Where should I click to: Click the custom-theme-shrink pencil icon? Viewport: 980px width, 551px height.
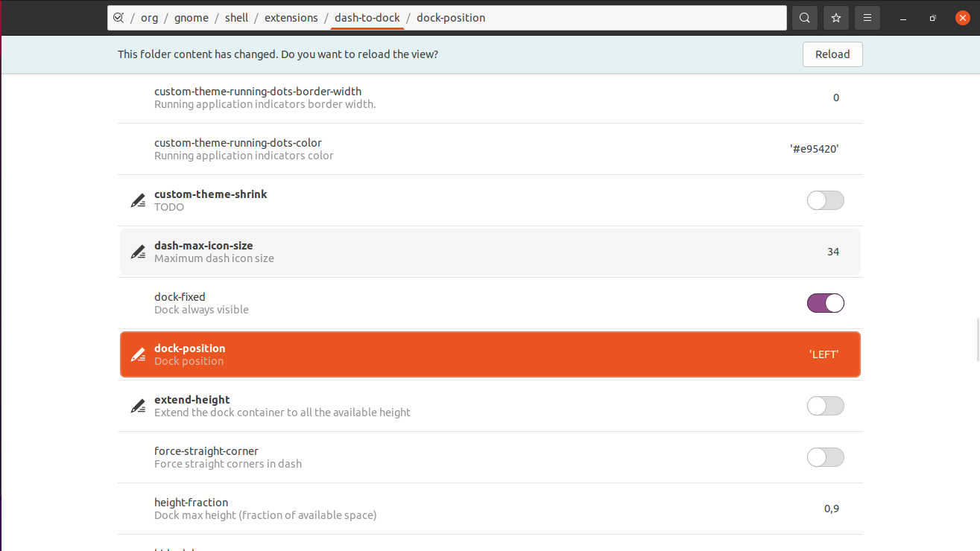pyautogui.click(x=138, y=200)
